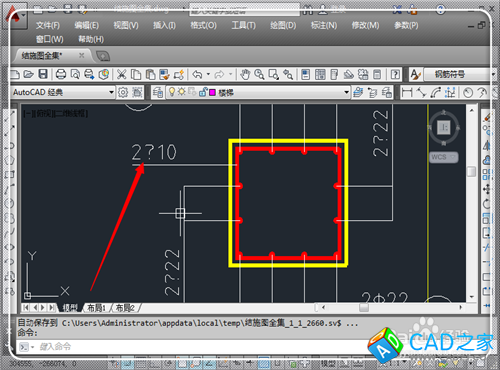Activate the Pan hand tool
Screen dimensions: 500x370
245,74
